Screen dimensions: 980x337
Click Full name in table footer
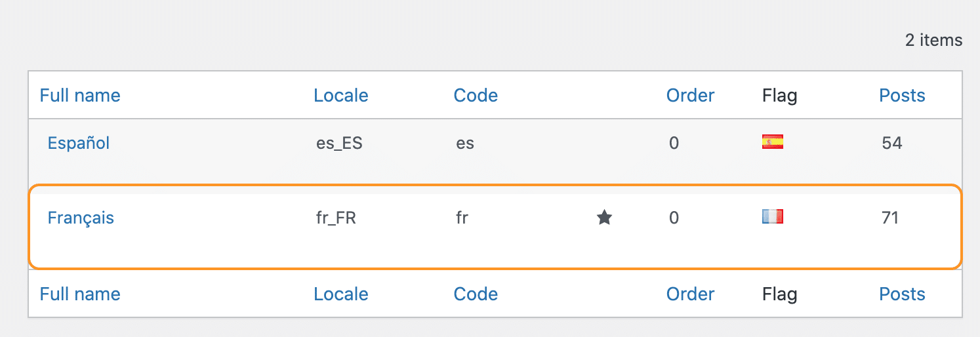[x=80, y=294]
